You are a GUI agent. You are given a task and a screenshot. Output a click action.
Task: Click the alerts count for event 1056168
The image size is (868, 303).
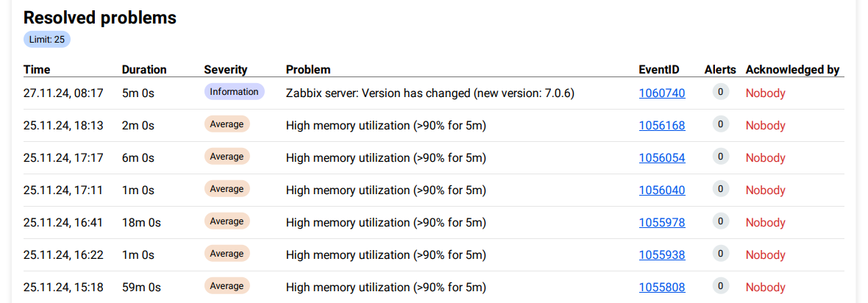[x=720, y=124]
